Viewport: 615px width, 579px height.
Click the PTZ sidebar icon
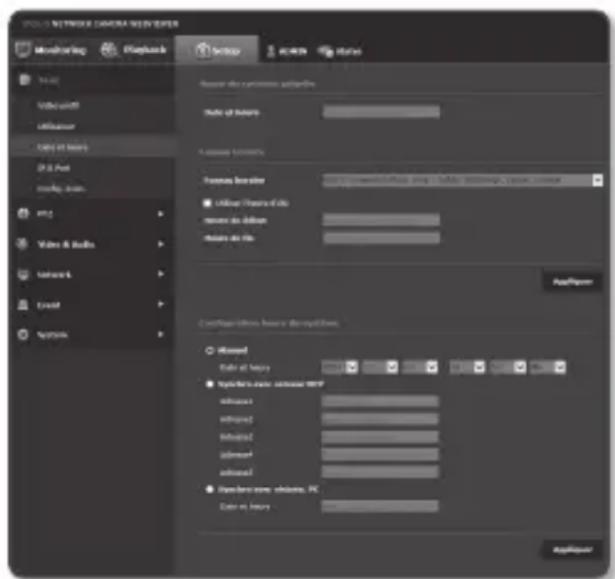(23, 212)
